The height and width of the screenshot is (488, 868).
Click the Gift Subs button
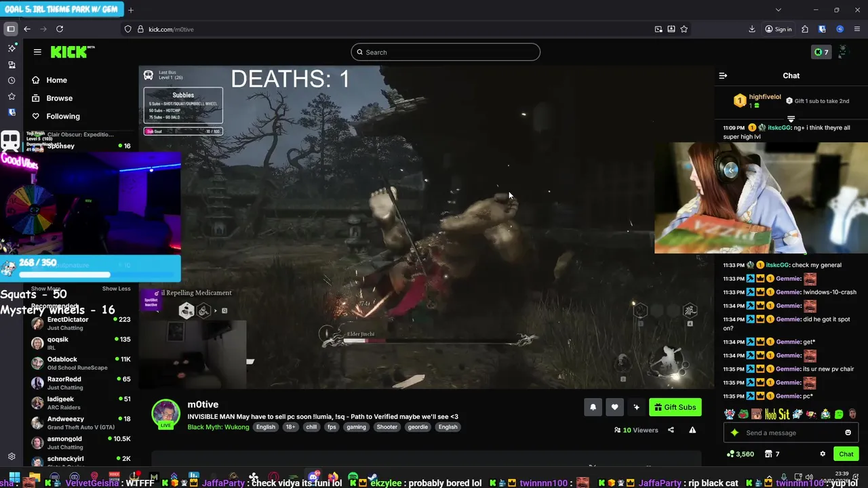(x=675, y=407)
